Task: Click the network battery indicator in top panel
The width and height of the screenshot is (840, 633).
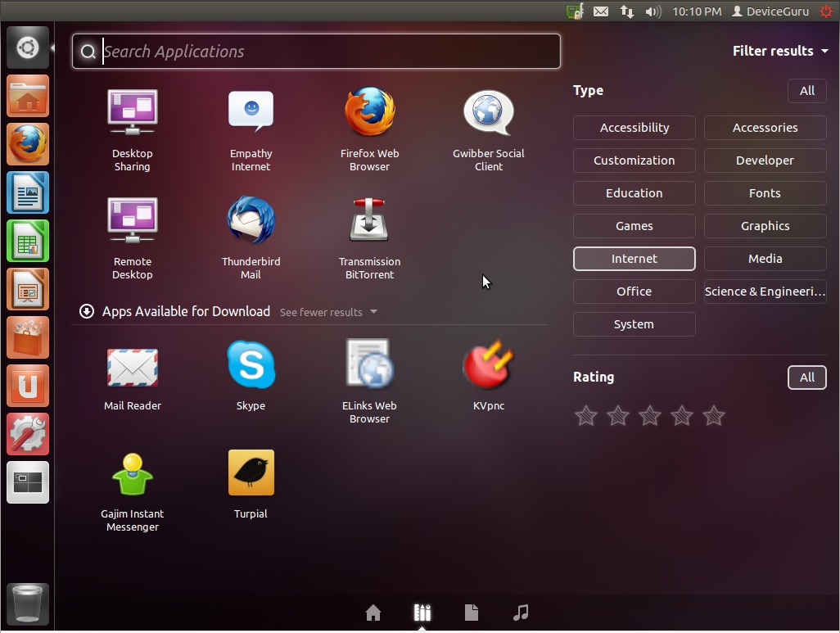Action: tap(575, 11)
